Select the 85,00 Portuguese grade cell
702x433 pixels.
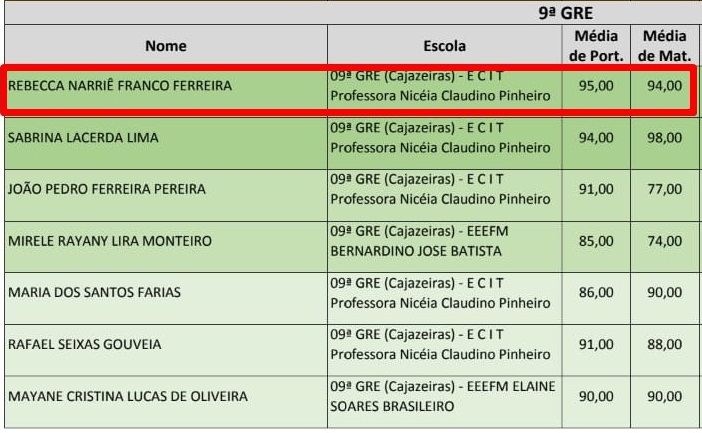click(x=596, y=241)
